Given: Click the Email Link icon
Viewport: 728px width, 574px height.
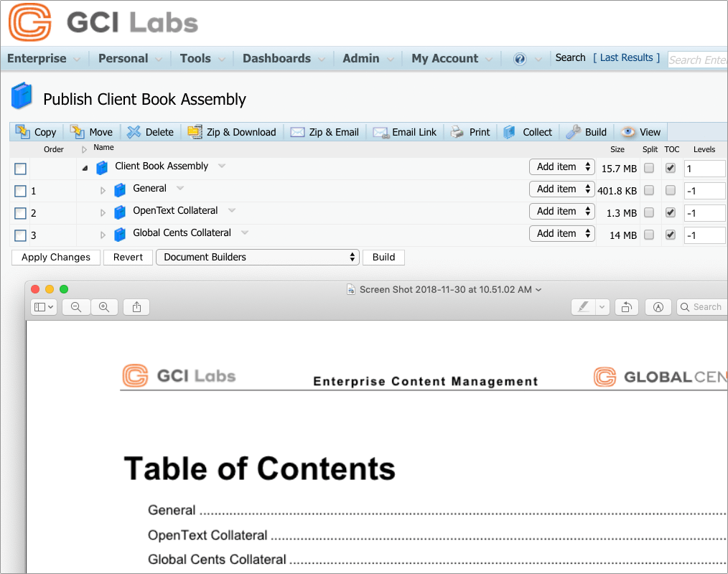Looking at the screenshot, I should (x=381, y=133).
